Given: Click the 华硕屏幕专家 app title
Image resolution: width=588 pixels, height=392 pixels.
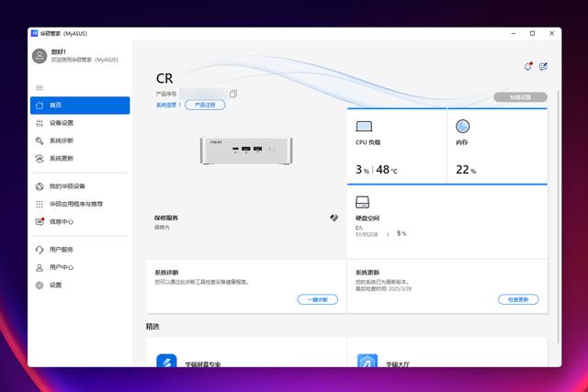Looking at the screenshot, I should (x=203, y=364).
